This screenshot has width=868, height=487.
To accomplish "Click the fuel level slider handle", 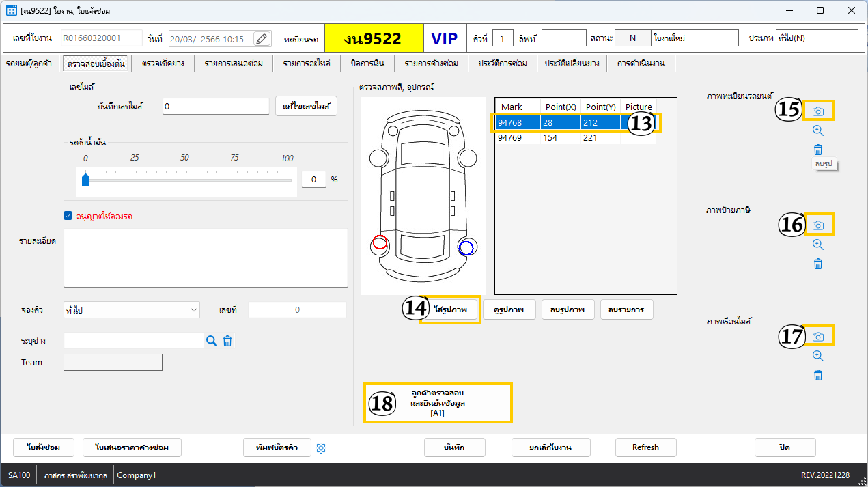I will pos(85,180).
